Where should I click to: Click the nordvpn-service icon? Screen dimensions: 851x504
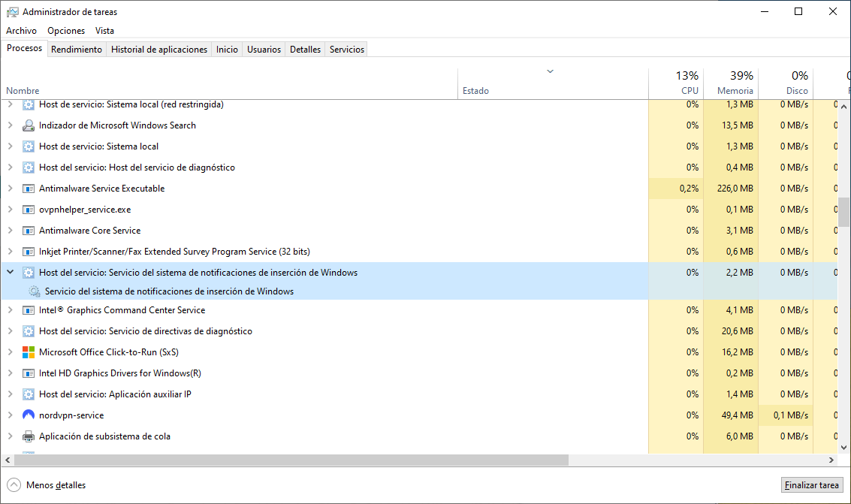pyautogui.click(x=29, y=415)
